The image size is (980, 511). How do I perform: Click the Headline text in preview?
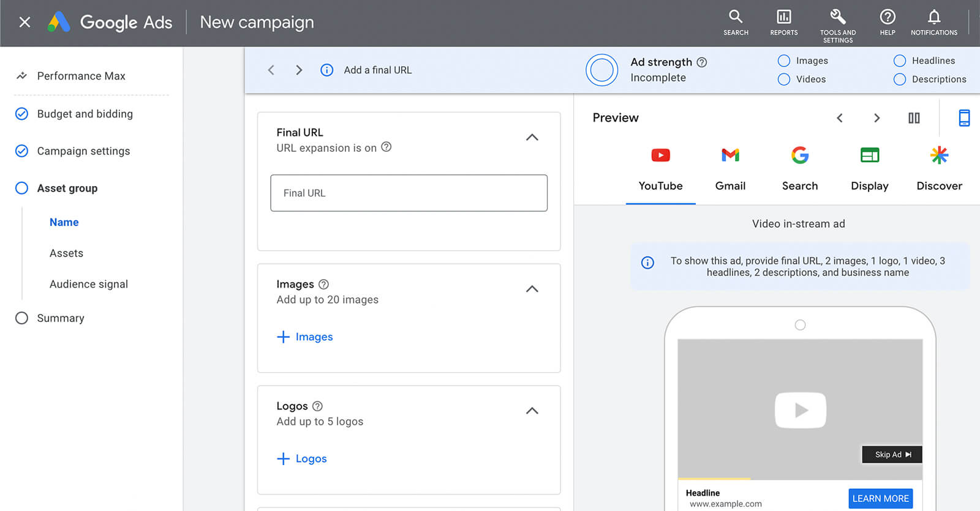pyautogui.click(x=703, y=493)
